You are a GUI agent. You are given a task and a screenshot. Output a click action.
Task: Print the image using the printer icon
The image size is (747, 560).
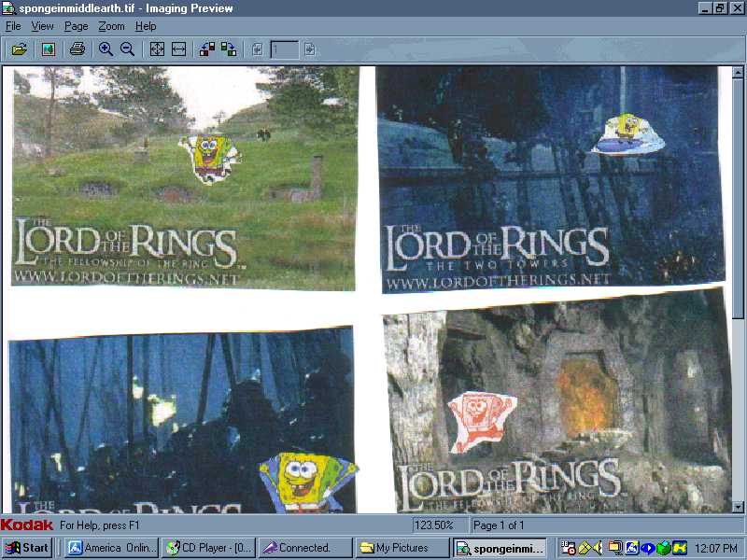click(x=78, y=49)
